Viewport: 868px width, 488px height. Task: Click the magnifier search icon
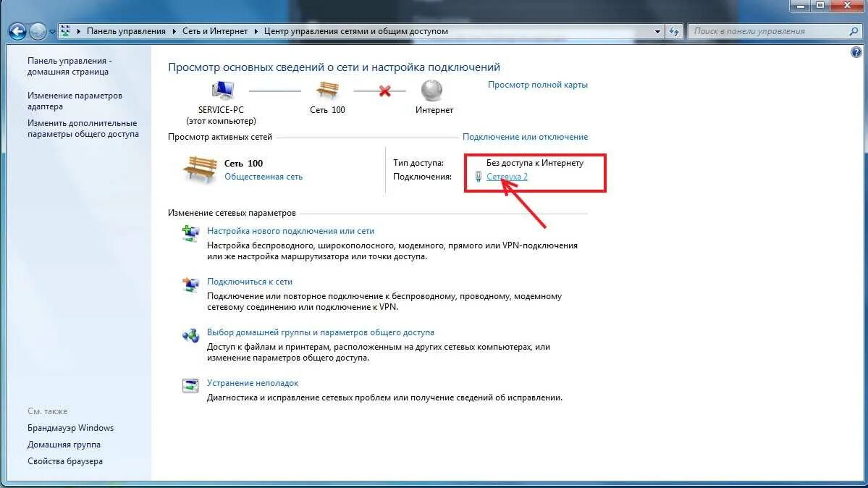point(854,32)
